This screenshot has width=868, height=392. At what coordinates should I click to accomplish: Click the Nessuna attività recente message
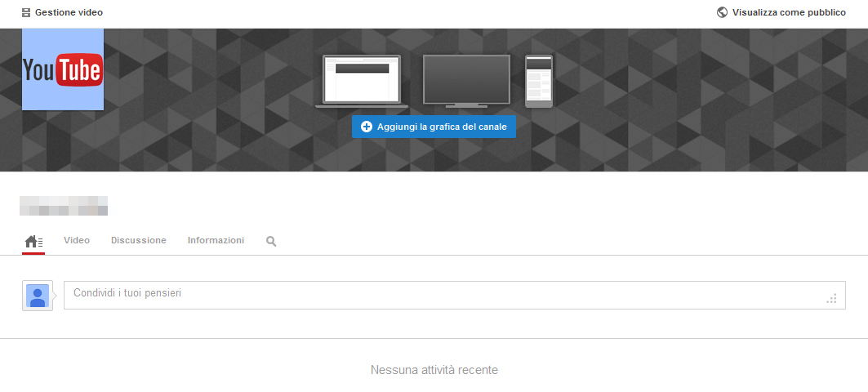click(434, 370)
